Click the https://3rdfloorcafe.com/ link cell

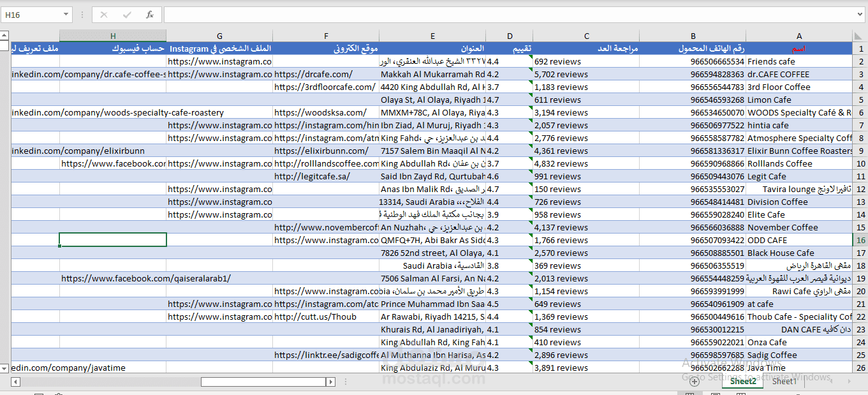(326, 87)
